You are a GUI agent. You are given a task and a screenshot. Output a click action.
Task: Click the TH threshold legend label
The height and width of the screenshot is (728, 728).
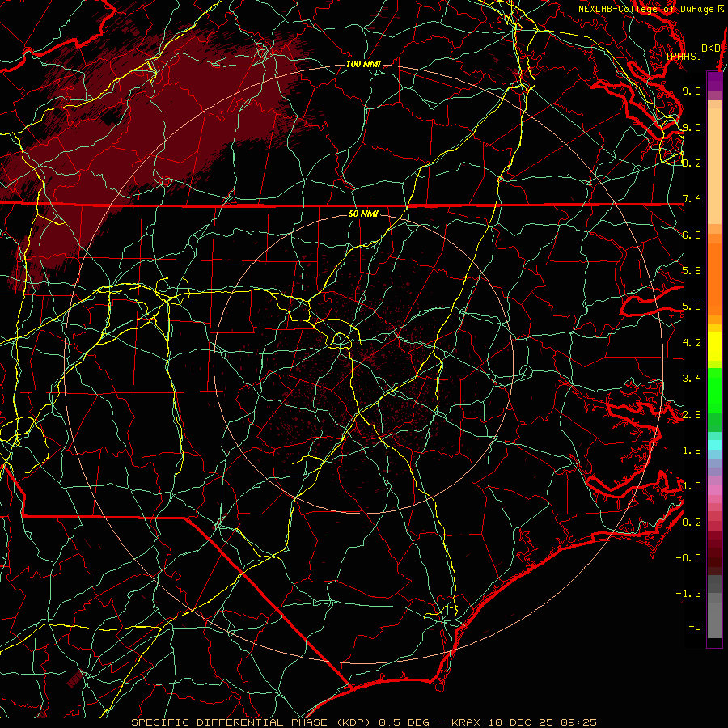[695, 630]
